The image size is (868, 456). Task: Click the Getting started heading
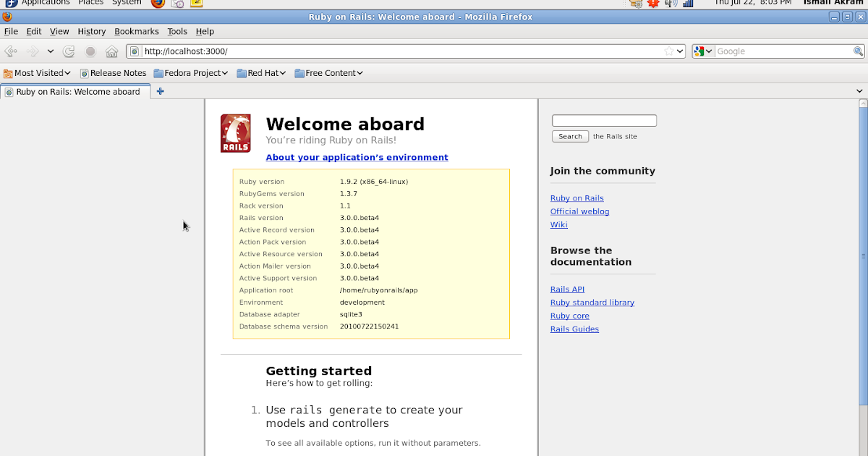(319, 371)
